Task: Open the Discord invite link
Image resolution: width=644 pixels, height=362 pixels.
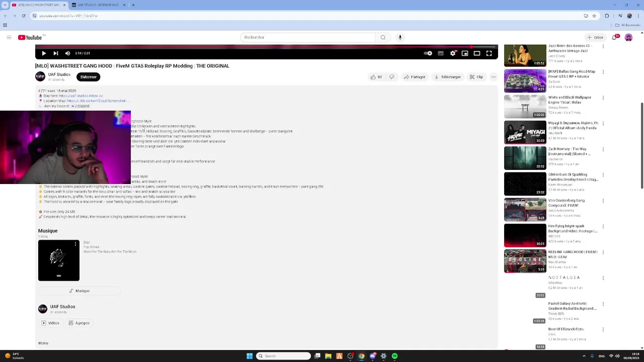Action: (80, 106)
